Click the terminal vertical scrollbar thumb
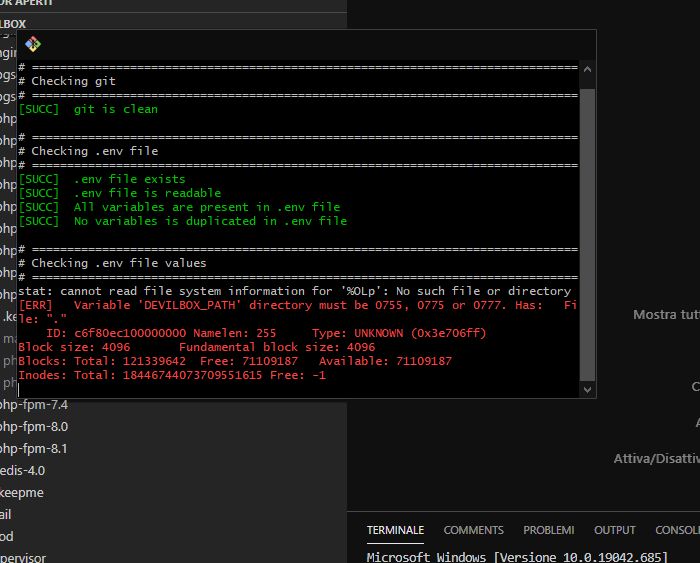Image resolution: width=700 pixels, height=563 pixels. (x=587, y=234)
